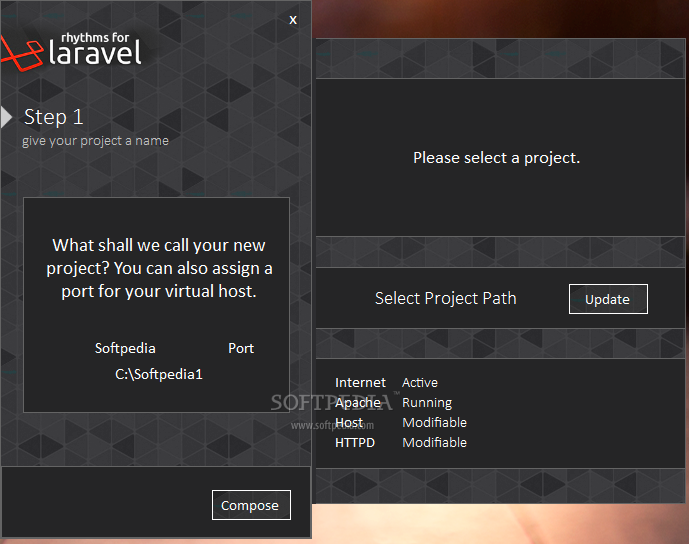Image resolution: width=689 pixels, height=544 pixels.
Task: Click the Modifiable value beside HTTPD
Action: click(434, 442)
